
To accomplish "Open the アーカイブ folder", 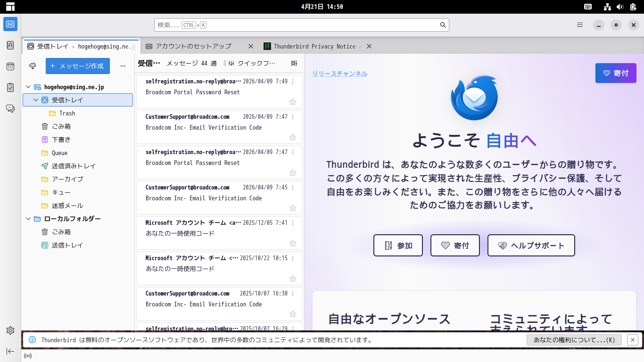I will [x=78, y=179].
